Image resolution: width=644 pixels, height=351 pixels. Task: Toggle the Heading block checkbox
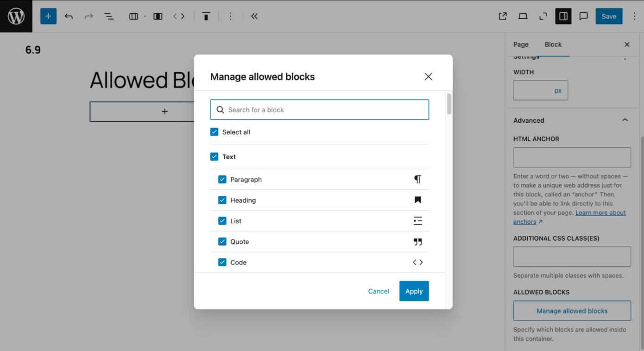tap(222, 200)
